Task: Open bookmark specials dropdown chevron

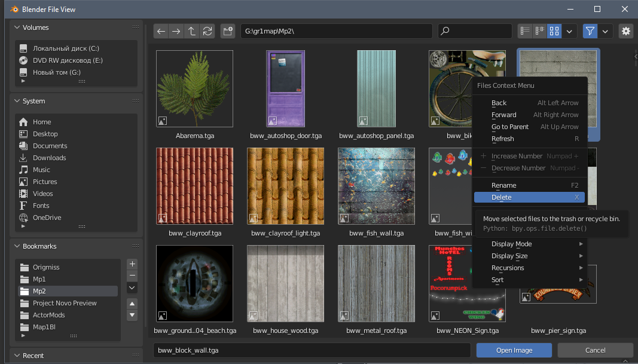Action: [x=132, y=287]
